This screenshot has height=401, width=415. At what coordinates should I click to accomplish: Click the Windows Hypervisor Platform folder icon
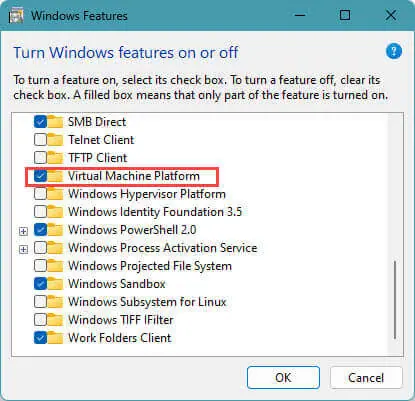[x=55, y=194]
